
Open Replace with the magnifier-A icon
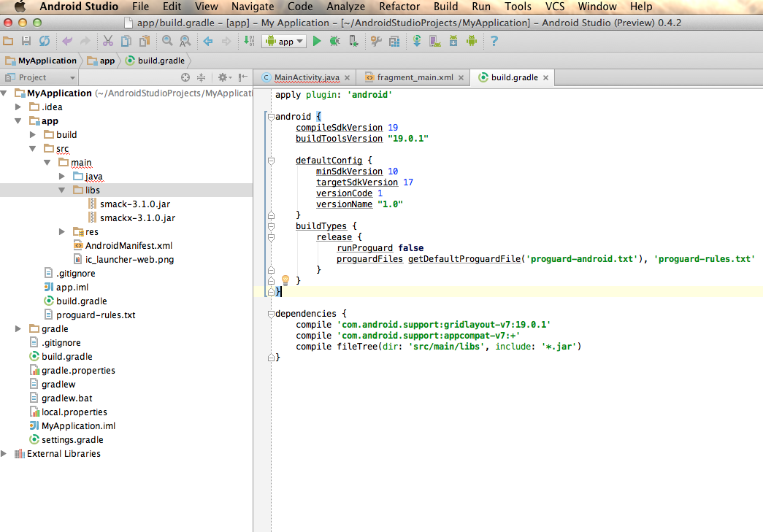[x=185, y=42]
